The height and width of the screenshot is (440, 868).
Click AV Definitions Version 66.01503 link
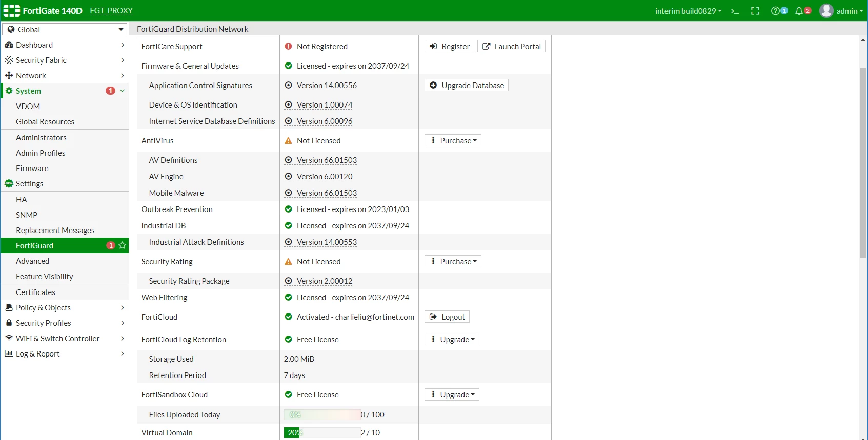point(327,160)
